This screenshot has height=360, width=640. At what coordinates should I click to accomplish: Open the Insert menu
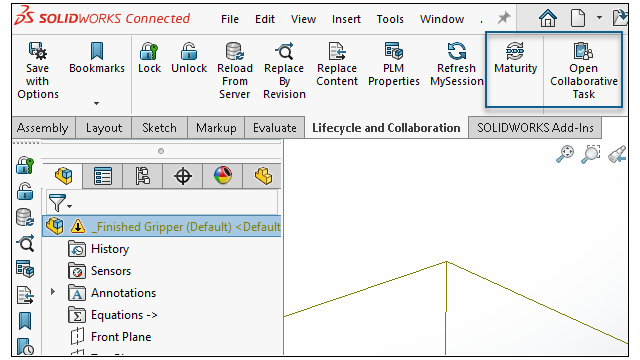pos(346,19)
